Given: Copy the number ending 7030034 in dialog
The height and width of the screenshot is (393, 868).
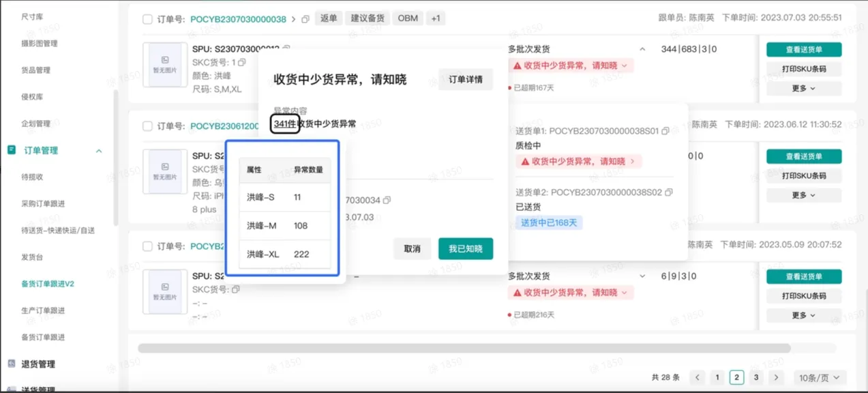Looking at the screenshot, I should click(387, 201).
